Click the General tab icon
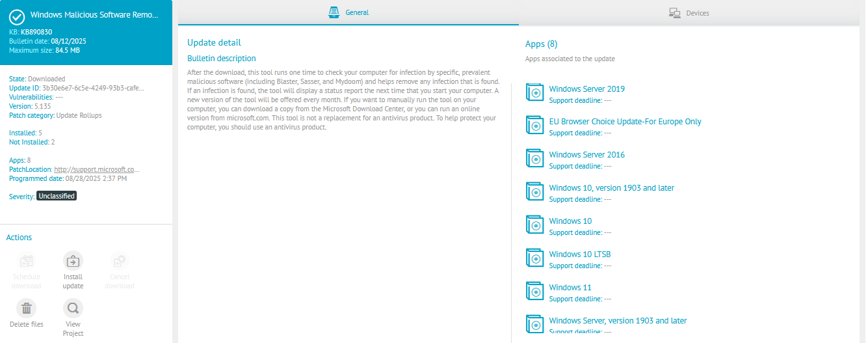Image resolution: width=868 pixels, height=343 pixels. [334, 12]
